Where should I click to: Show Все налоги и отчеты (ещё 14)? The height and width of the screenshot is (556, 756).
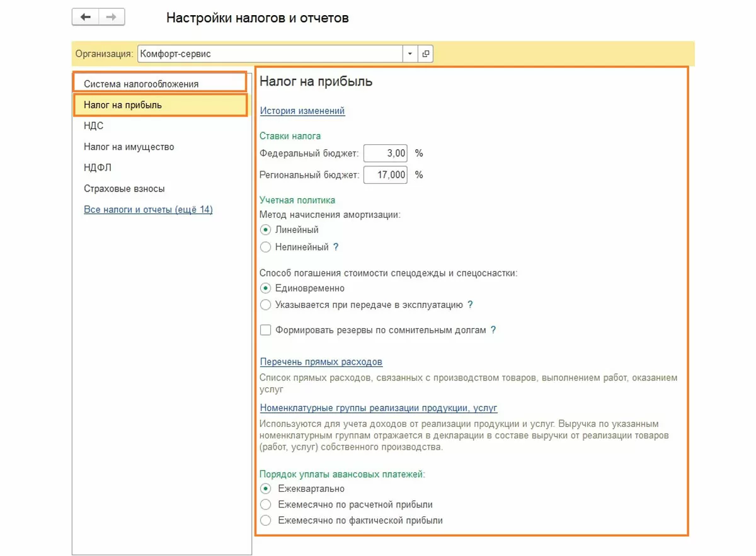coord(148,210)
